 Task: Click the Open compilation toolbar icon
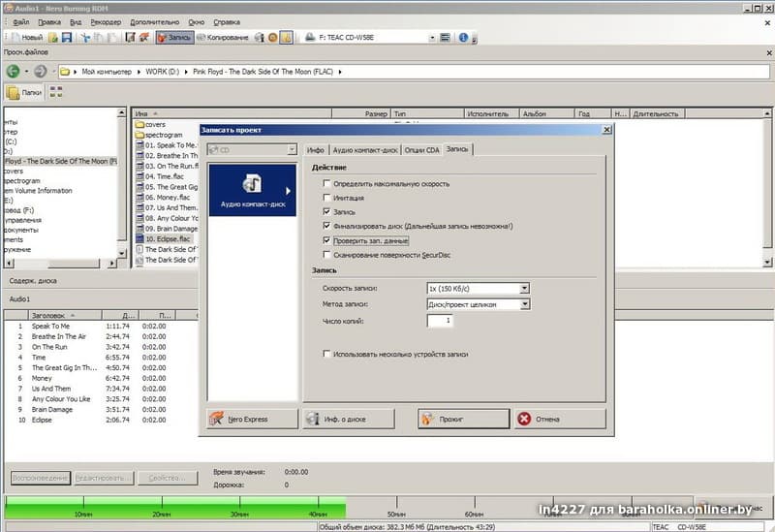[54, 37]
